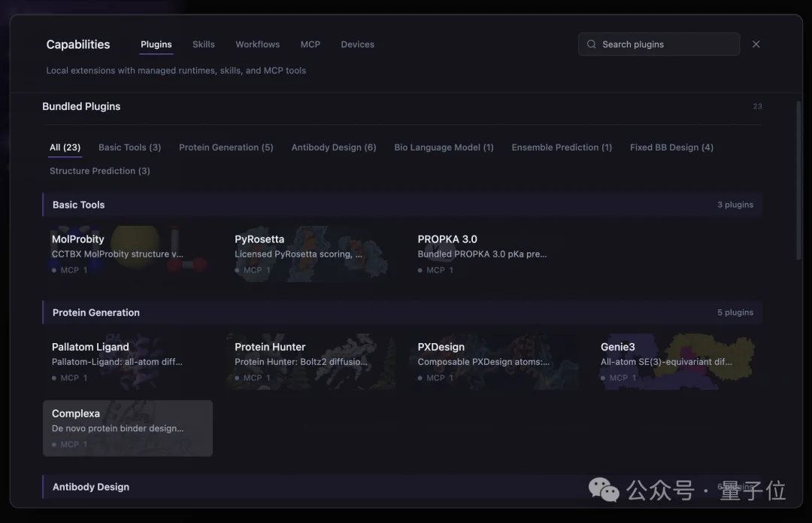Click PyRosetta's MCP 1 indicator
The height and width of the screenshot is (523, 812).
pyautogui.click(x=253, y=270)
